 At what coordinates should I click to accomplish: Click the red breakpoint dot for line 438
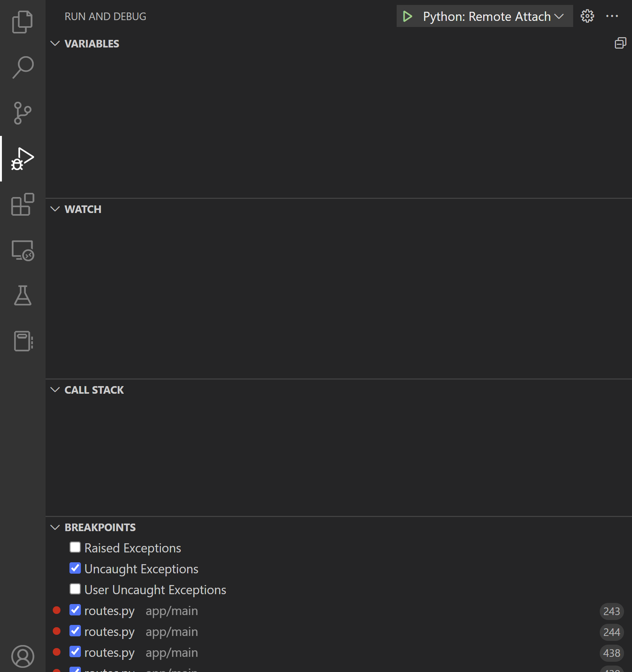[57, 652]
